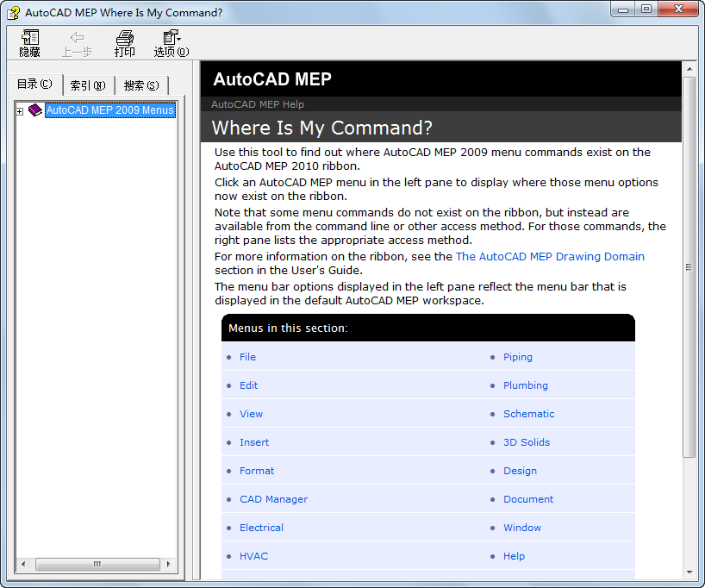Click the content pane scroll up arrow
Viewport: 705px width, 588px height.
point(689,69)
